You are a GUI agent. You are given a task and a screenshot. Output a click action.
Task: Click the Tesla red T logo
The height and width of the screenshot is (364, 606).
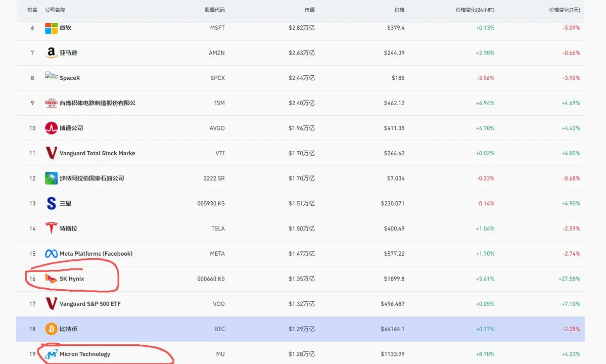click(51, 229)
